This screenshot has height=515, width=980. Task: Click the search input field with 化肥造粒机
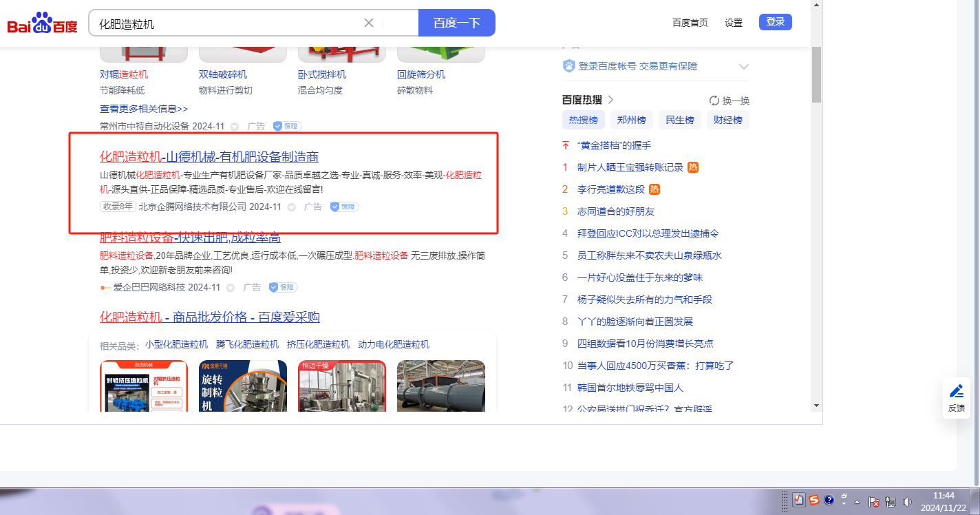[x=227, y=23]
